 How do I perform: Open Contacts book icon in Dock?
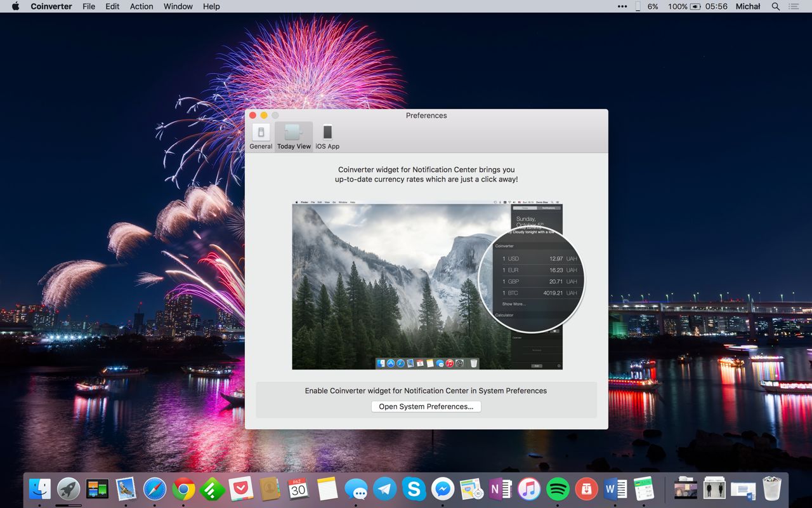(270, 489)
